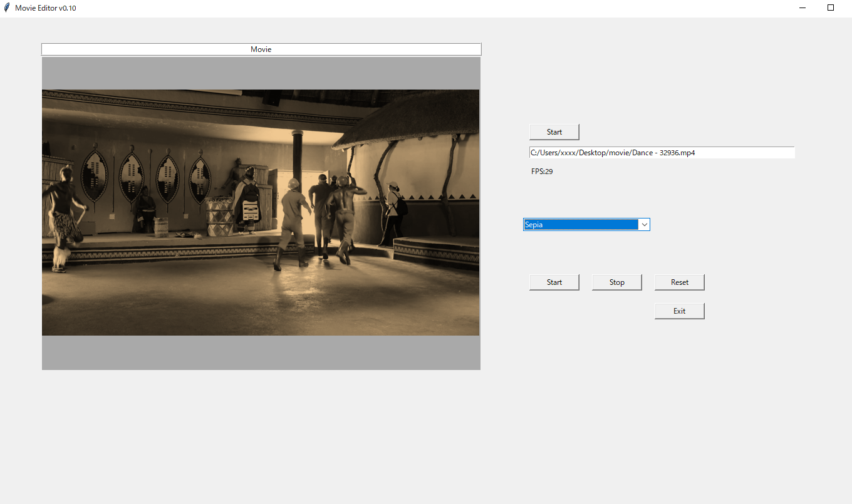The height and width of the screenshot is (504, 852).
Task: Minimize the Movie Editor window
Action: 803,8
